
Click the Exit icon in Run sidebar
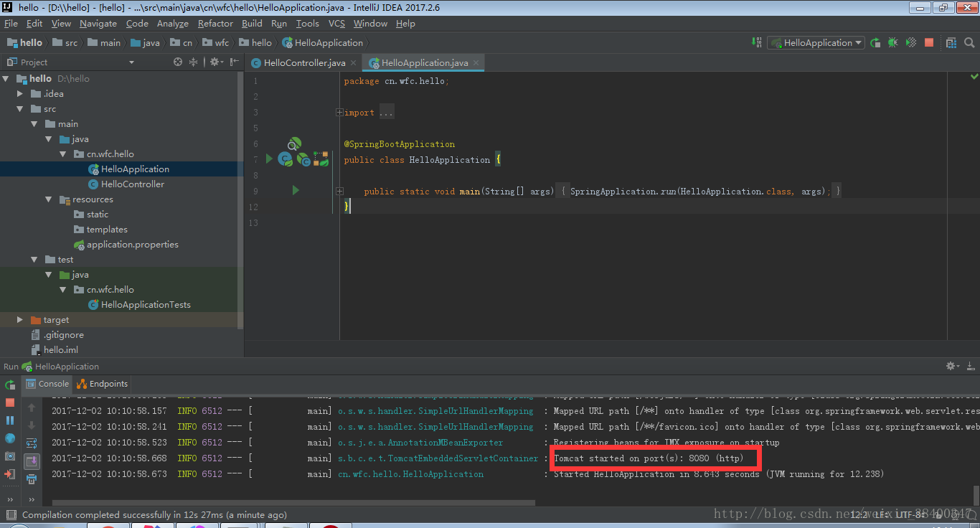[x=10, y=474]
